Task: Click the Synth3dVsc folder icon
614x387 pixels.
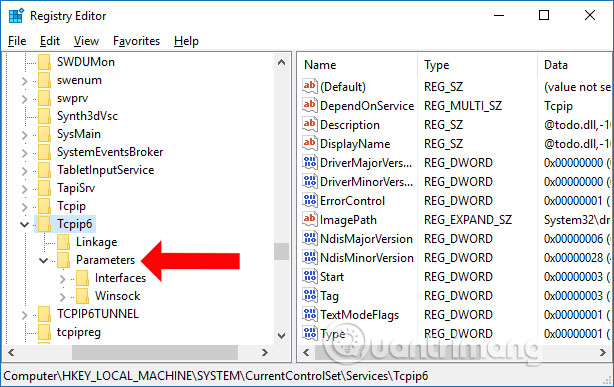Action: pyautogui.click(x=44, y=116)
